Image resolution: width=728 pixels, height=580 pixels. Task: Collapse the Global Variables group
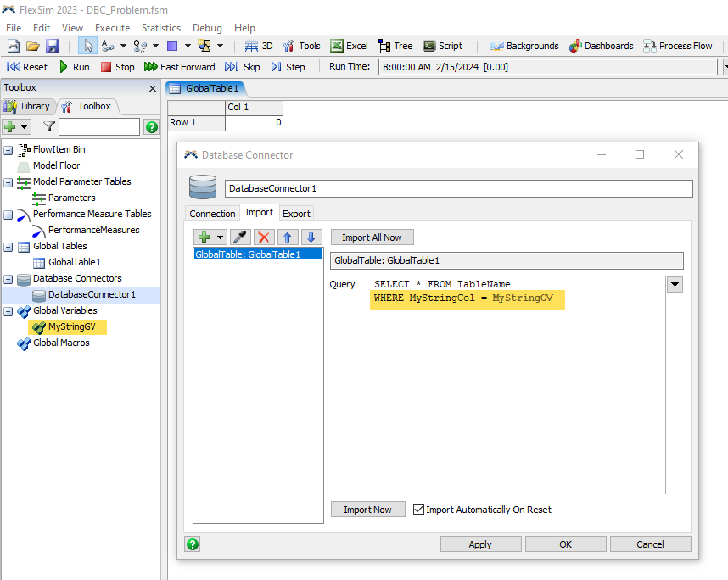[x=8, y=311]
